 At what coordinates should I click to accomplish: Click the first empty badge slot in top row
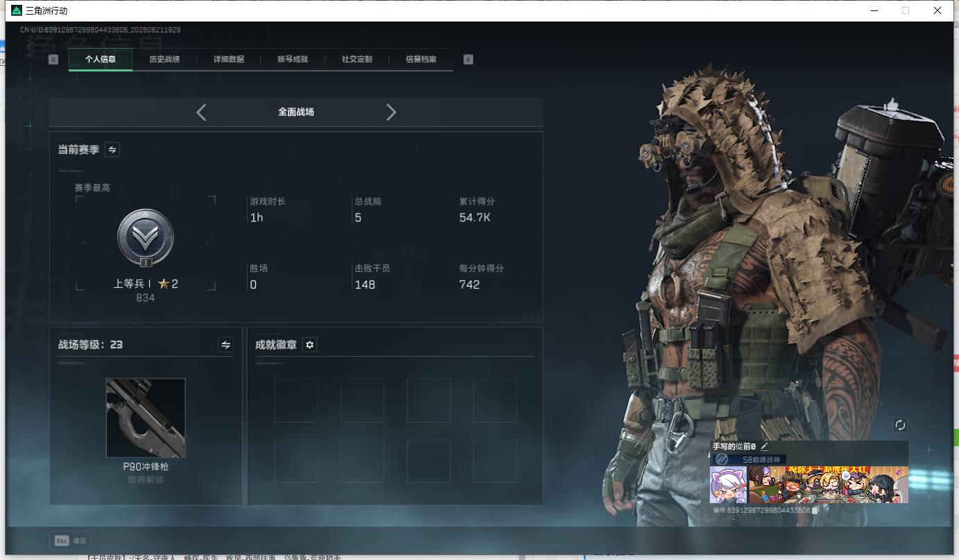point(296,400)
